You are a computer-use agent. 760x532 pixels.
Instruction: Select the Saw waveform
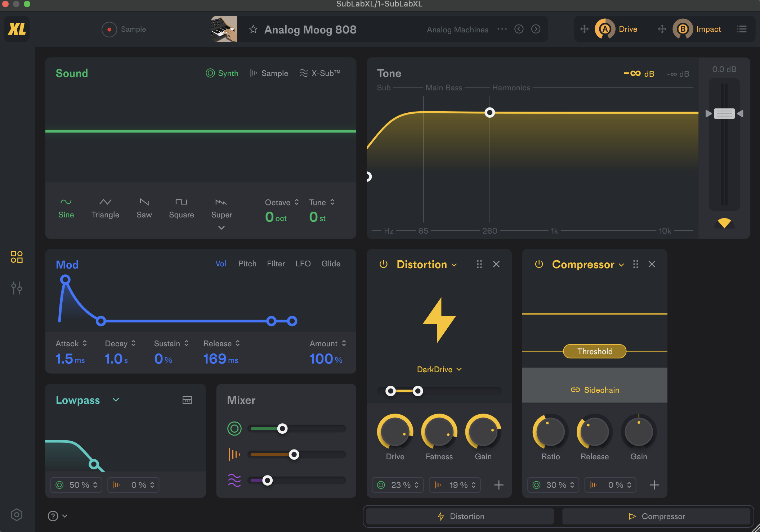tap(144, 208)
